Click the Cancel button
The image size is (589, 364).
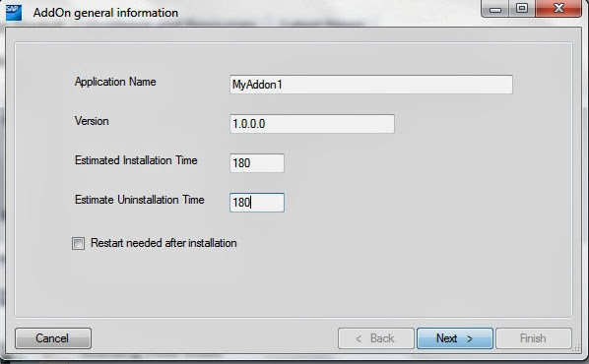[x=53, y=338]
